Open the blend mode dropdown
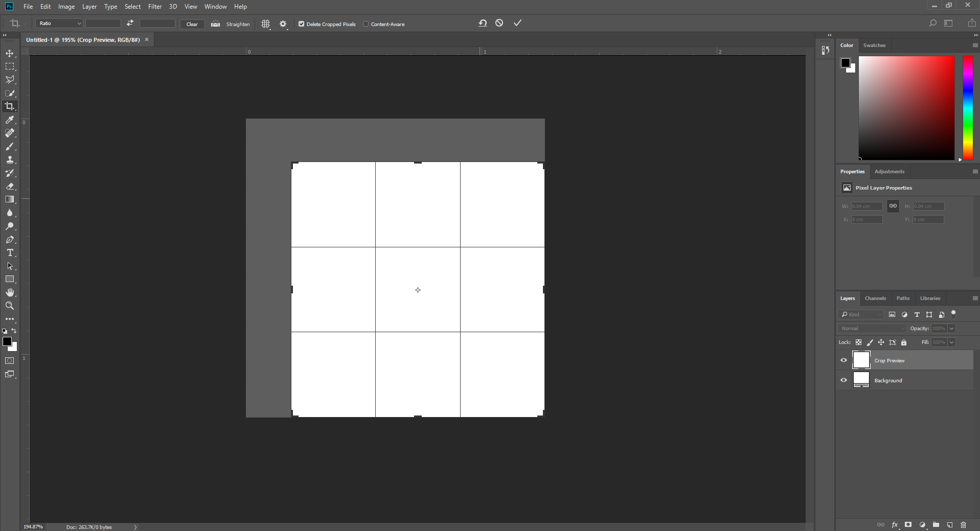Screen dimensions: 980x531 tap(872, 328)
